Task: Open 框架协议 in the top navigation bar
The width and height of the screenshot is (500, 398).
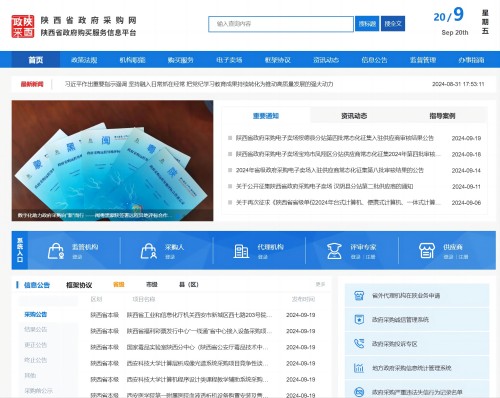Action: [278, 60]
